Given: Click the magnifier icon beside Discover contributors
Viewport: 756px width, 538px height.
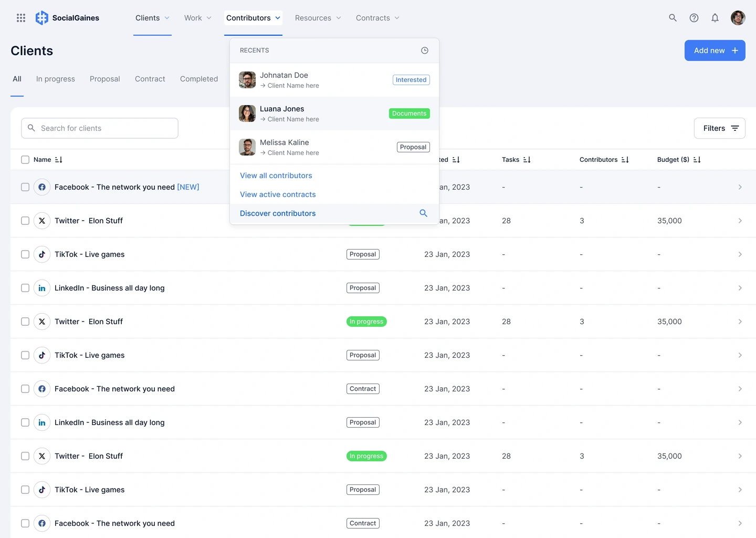Looking at the screenshot, I should pos(424,213).
